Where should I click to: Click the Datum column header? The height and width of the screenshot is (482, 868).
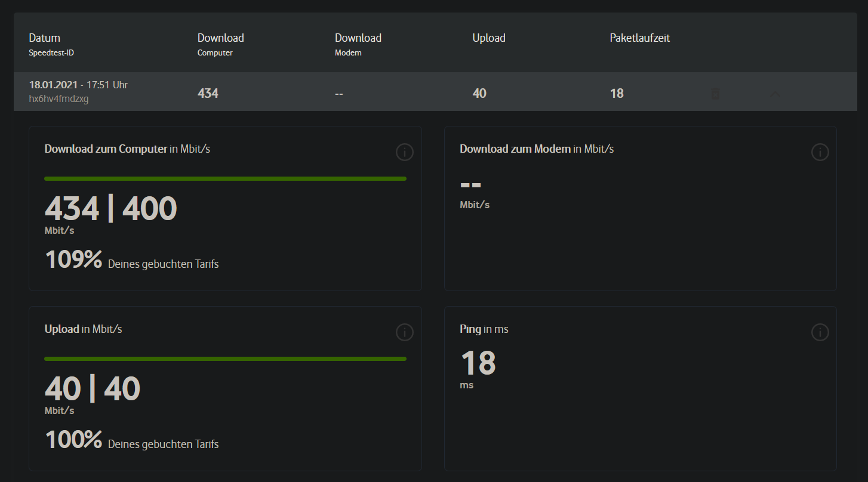coord(45,38)
